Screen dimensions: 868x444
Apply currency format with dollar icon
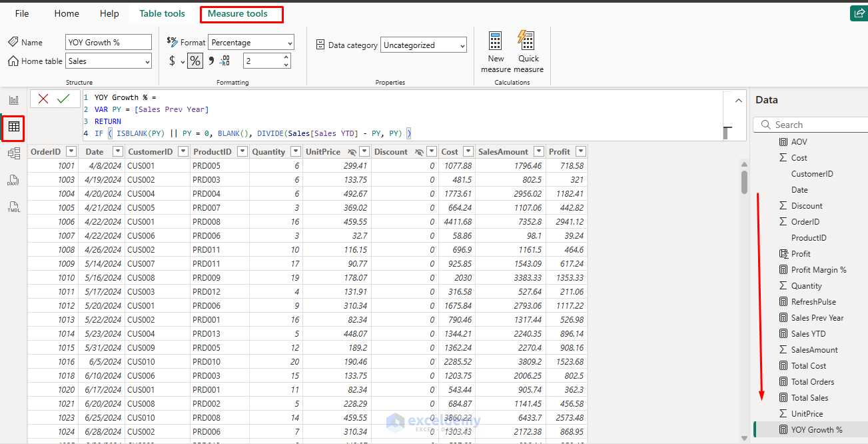coord(173,61)
